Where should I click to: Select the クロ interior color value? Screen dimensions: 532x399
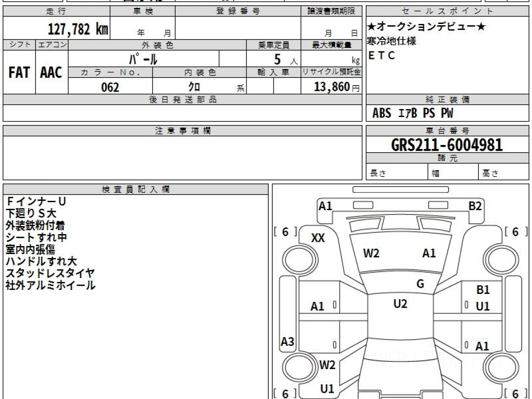pos(194,87)
